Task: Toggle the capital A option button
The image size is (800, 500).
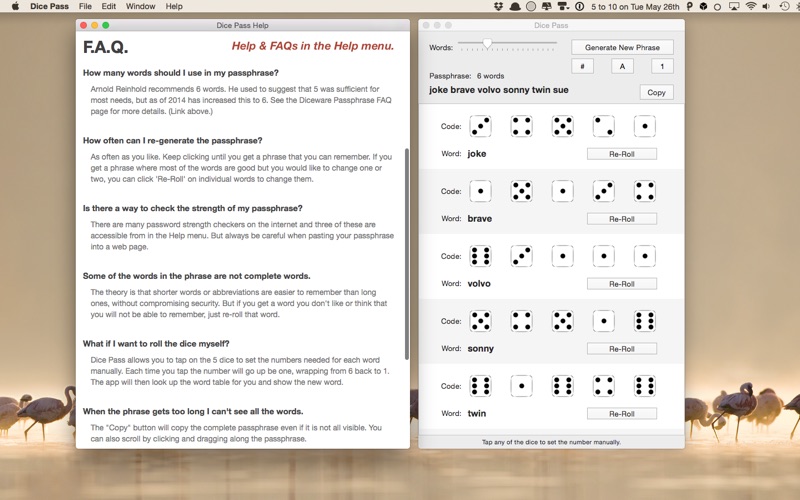Action: tap(622, 66)
